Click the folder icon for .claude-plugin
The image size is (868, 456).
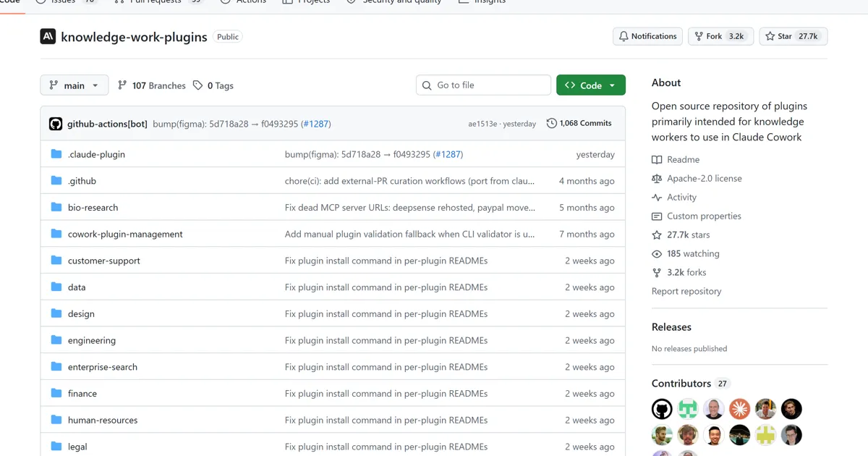(56, 154)
